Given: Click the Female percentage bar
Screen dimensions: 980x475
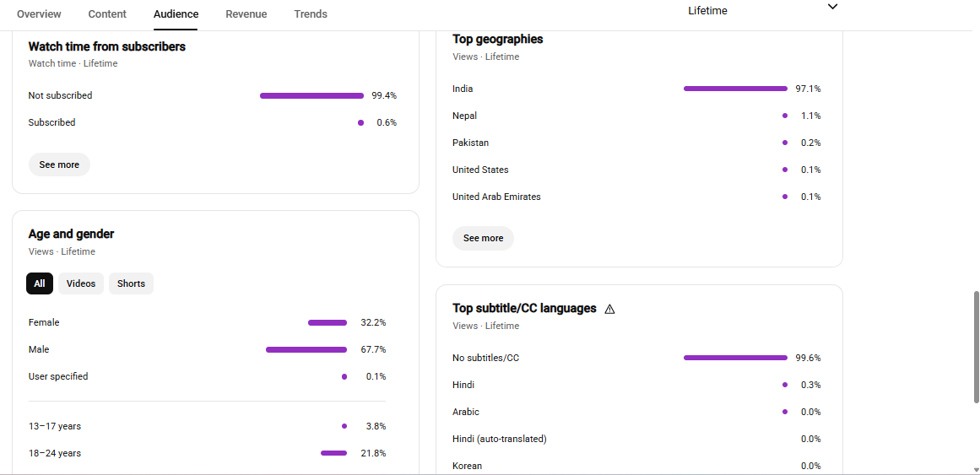Looking at the screenshot, I should click(328, 322).
